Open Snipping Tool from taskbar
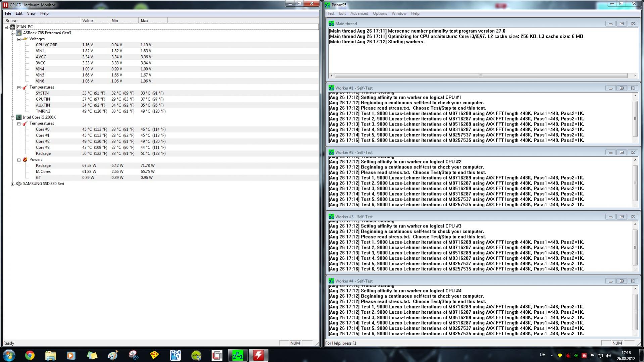The height and width of the screenshot is (362, 644). pos(134,355)
